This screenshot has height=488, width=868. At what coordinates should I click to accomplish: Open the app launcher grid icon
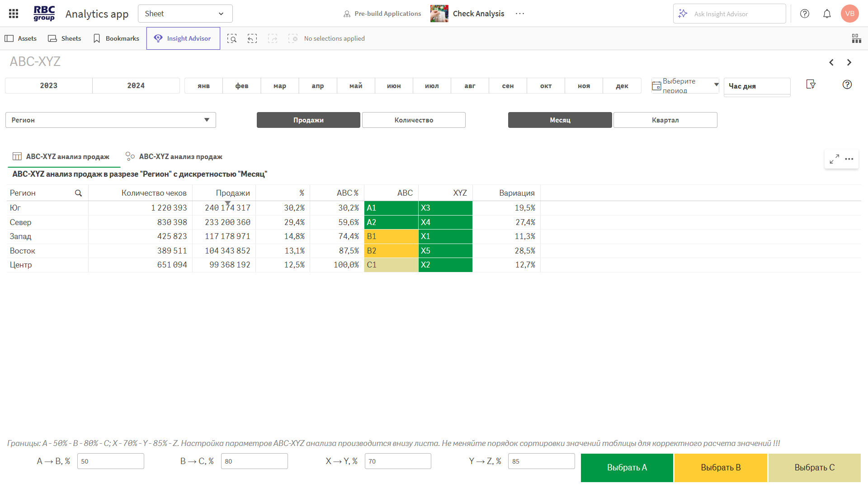14,14
